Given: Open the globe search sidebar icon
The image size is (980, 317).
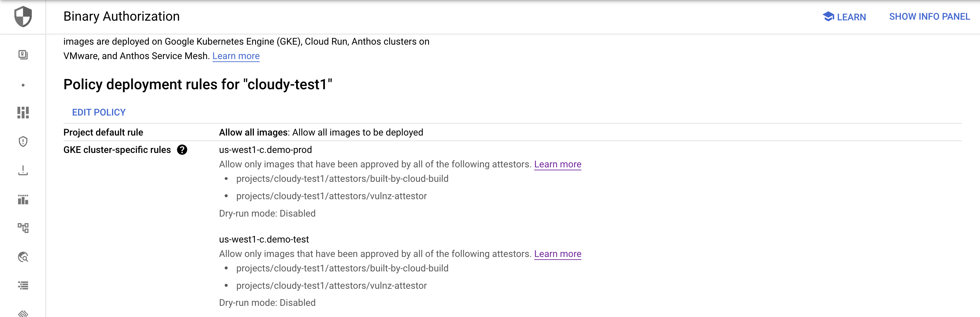Looking at the screenshot, I should [x=23, y=257].
